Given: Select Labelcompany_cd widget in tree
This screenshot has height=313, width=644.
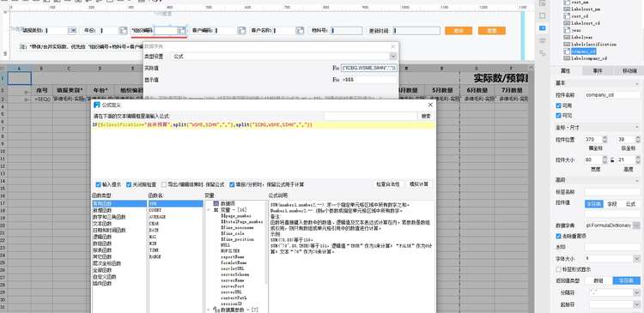Looking at the screenshot, I should click(x=588, y=58).
